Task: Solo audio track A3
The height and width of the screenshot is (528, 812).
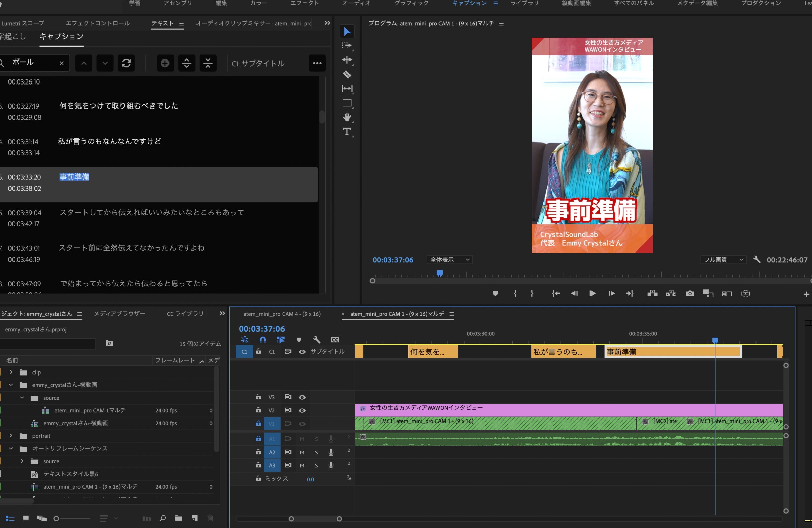Action: pyautogui.click(x=316, y=465)
